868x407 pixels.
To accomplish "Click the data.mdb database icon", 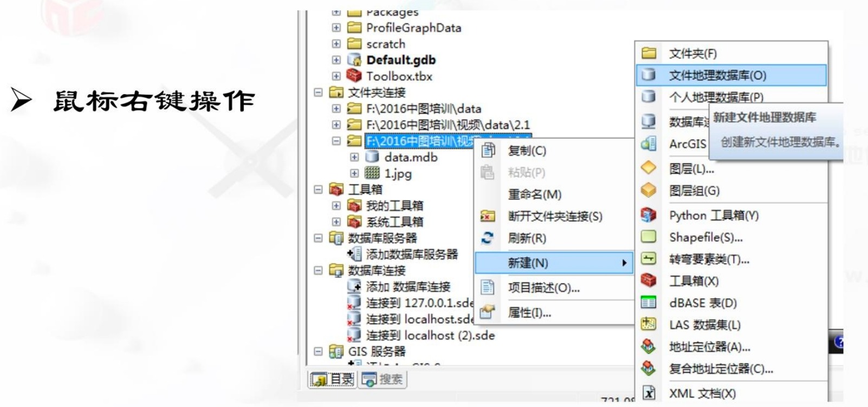I will (372, 157).
